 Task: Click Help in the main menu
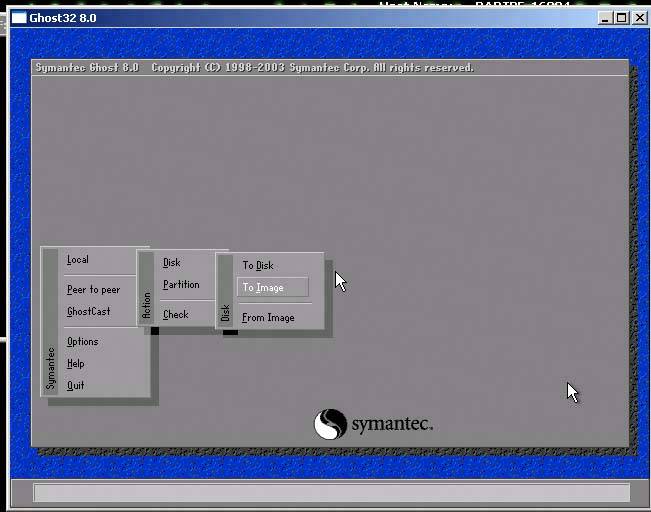coord(76,364)
